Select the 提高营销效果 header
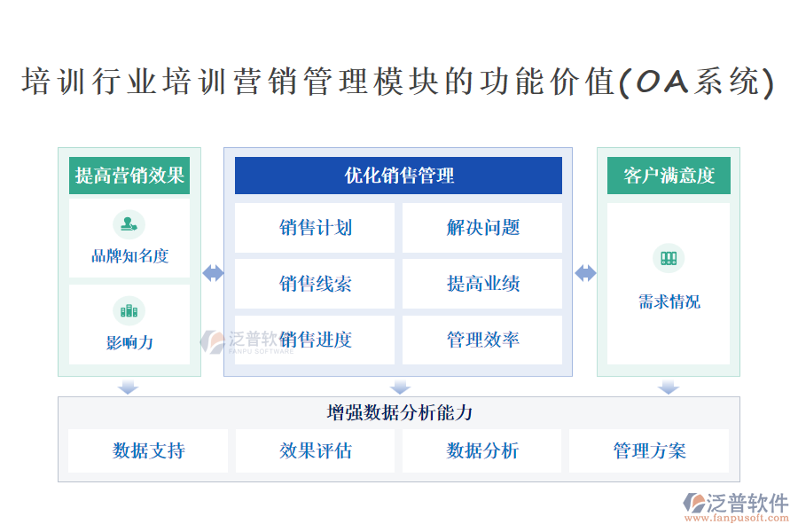 (129, 176)
